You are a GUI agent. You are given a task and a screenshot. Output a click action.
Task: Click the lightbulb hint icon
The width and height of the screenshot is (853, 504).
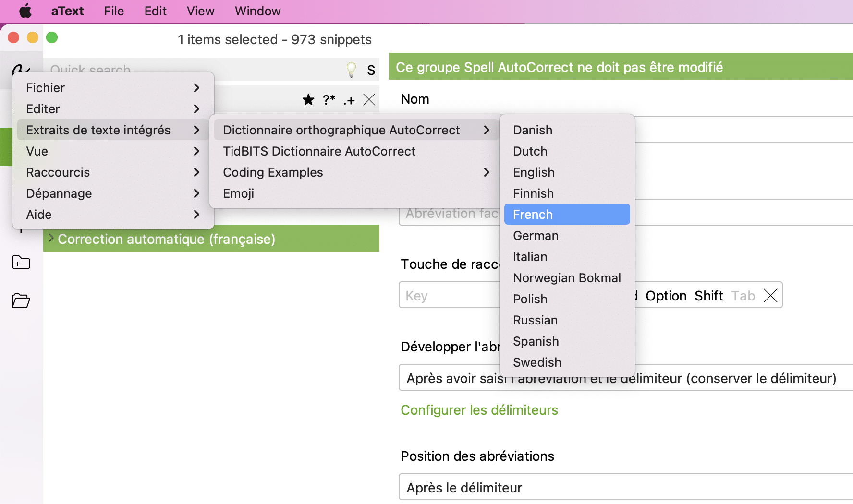coord(352,70)
